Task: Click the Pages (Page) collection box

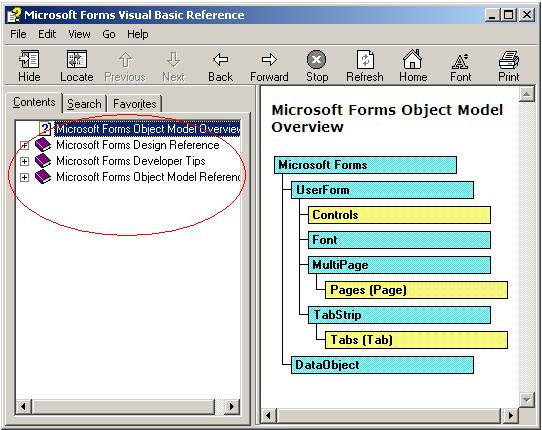Action: [x=416, y=290]
